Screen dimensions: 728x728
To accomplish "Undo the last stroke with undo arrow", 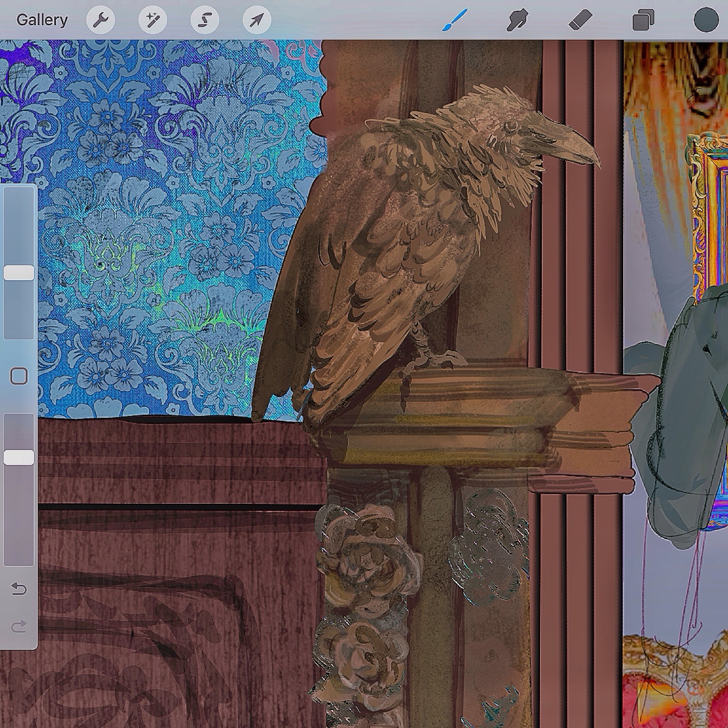I will coord(19,589).
